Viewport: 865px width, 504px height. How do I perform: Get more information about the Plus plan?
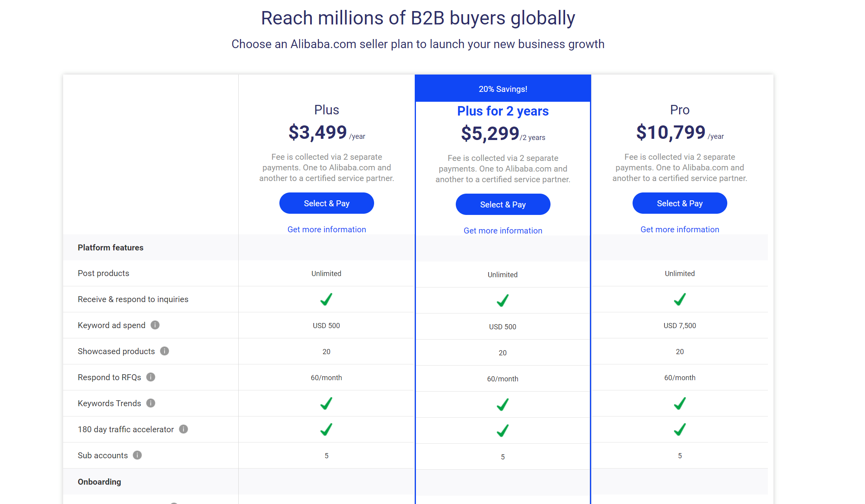click(x=326, y=229)
